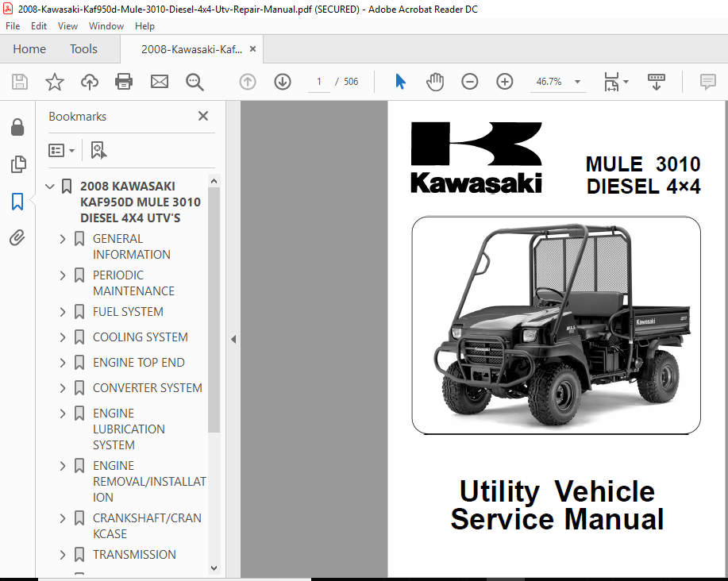Open the attachments paperclip panel
The height and width of the screenshot is (581, 728).
point(17,238)
